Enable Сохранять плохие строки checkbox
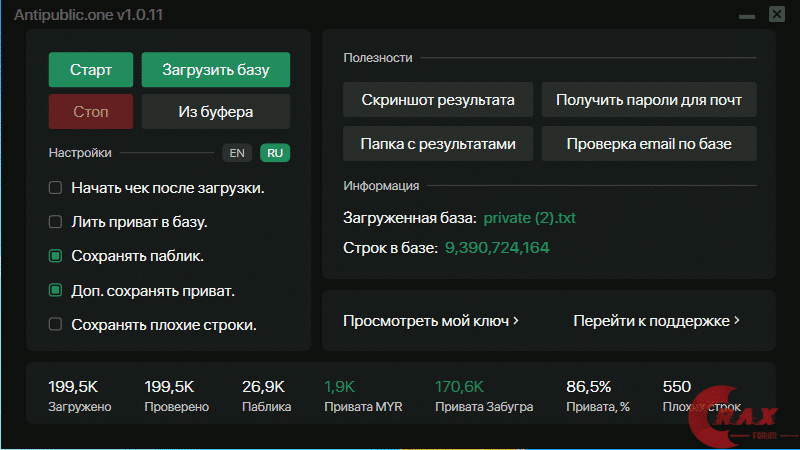The image size is (800, 450). pos(56,324)
